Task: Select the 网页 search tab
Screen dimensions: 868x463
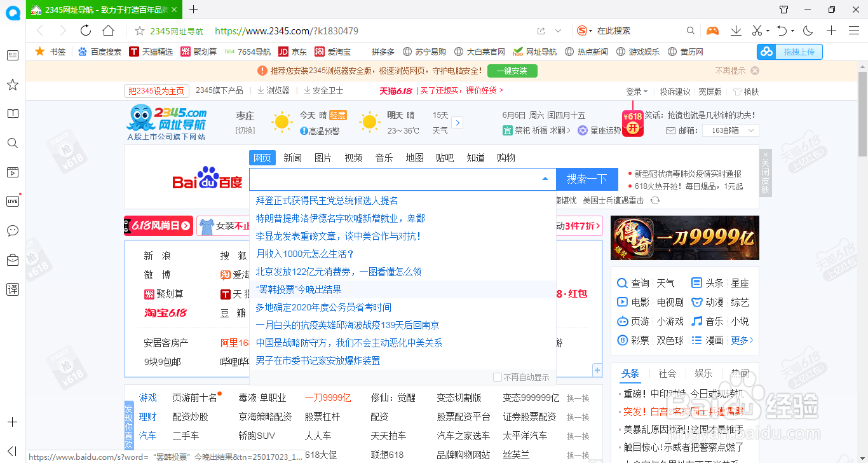Action: pyautogui.click(x=262, y=158)
